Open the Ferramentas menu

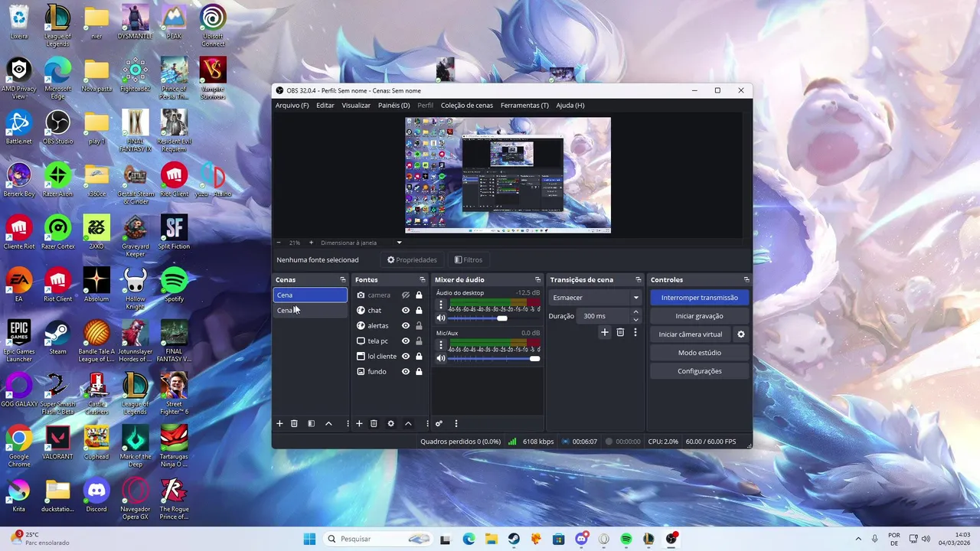(x=524, y=106)
